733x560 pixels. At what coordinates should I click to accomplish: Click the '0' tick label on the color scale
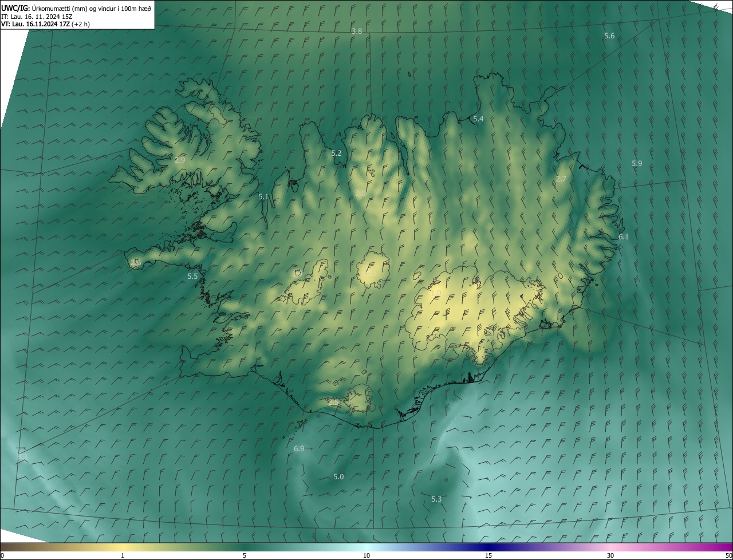pos(2,556)
